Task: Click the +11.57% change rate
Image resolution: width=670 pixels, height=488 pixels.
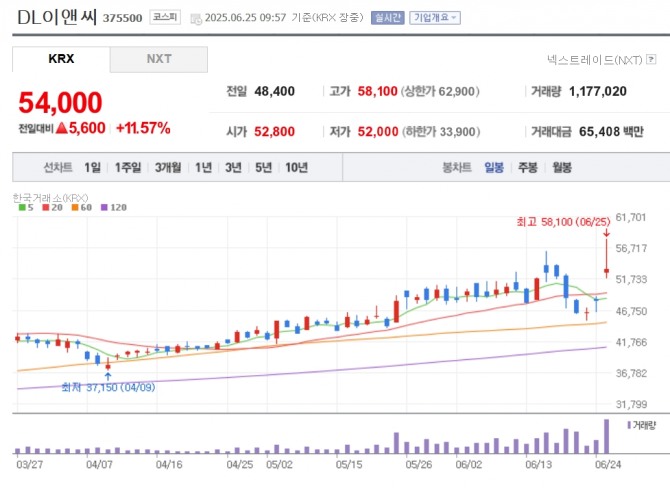Action: coord(143,128)
